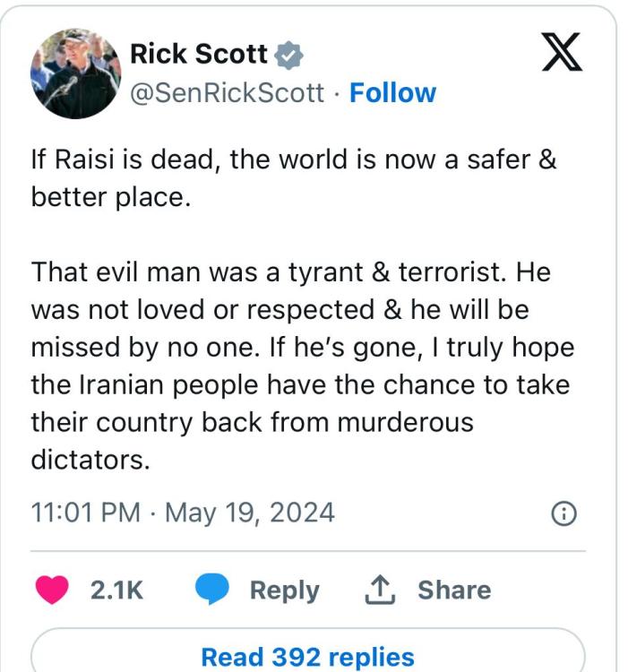The height and width of the screenshot is (672, 628).
Task: Click the pink heart like icon
Action: click(53, 590)
